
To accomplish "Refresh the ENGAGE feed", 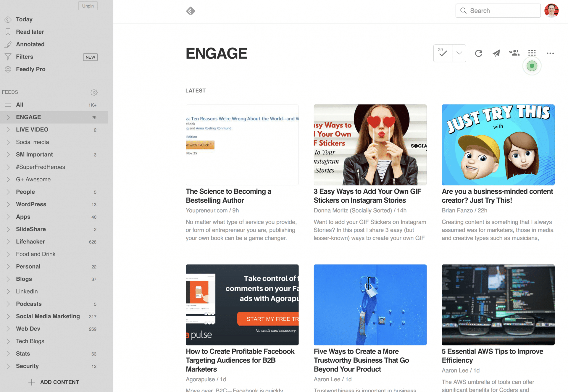I will point(479,53).
